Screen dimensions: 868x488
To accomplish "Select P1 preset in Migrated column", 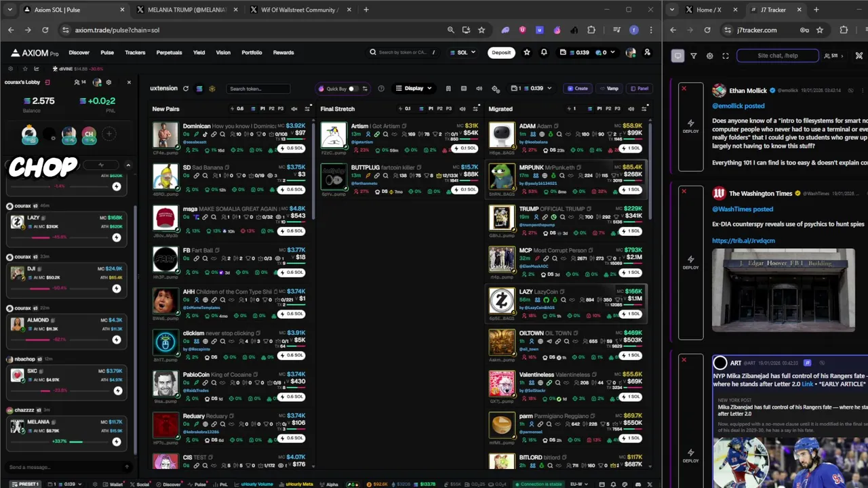I will point(599,108).
